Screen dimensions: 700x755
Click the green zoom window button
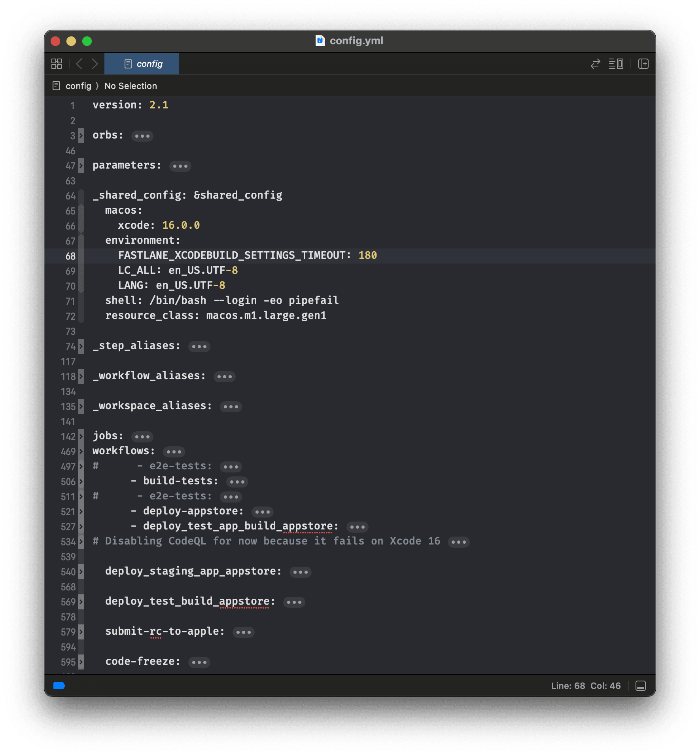(87, 41)
